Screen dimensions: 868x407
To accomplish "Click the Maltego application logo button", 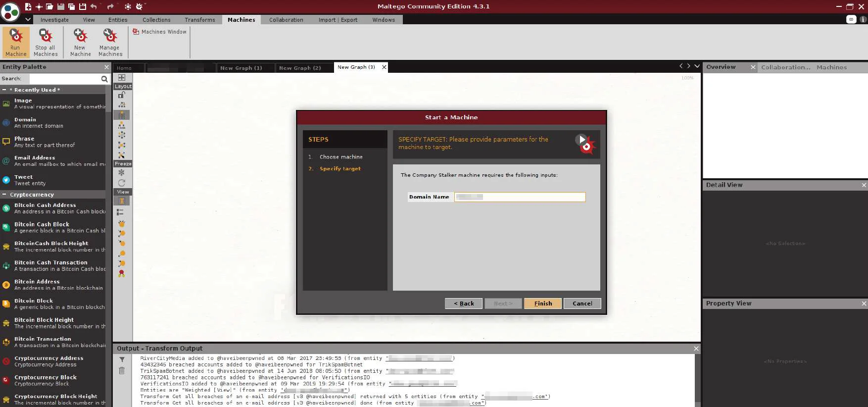I will [x=10, y=11].
